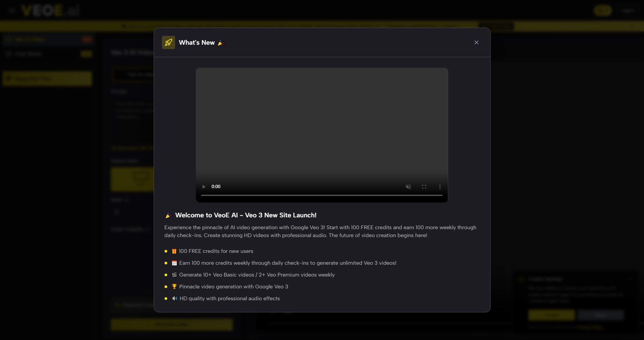The image size is (644, 340).
Task: Click '100 FREE credits for new users'
Action: 216,251
